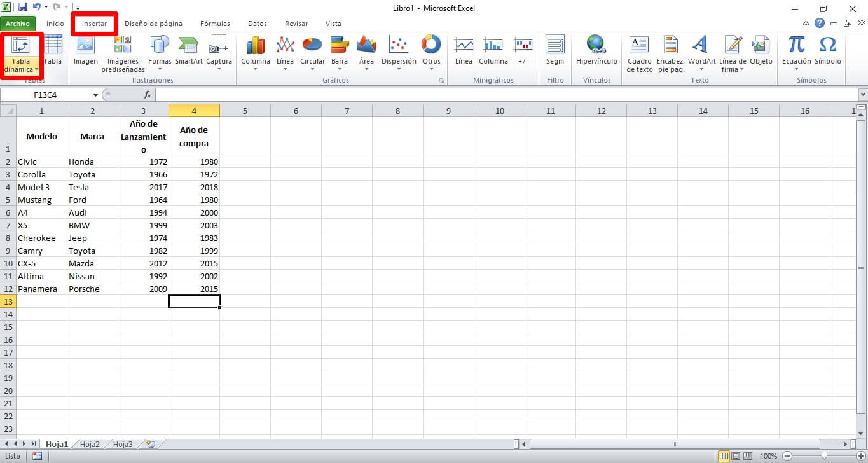Click the formula bar input
This screenshot has width=868, height=463.
click(506, 95)
